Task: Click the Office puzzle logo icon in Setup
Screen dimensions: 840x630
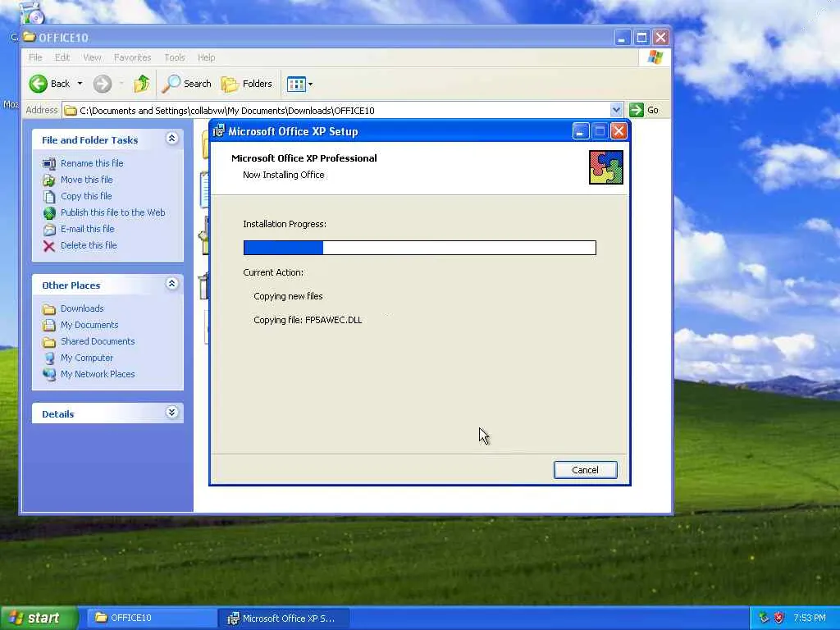Action: (606, 167)
